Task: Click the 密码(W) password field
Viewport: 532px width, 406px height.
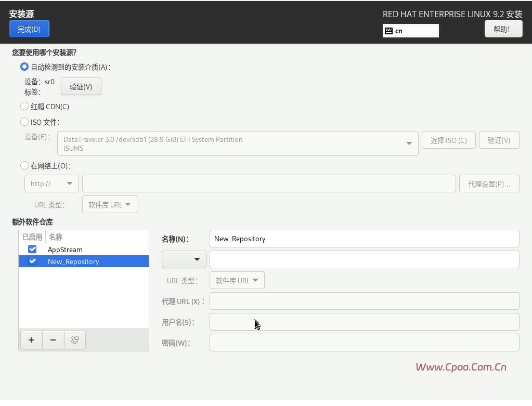Action: pyautogui.click(x=365, y=343)
